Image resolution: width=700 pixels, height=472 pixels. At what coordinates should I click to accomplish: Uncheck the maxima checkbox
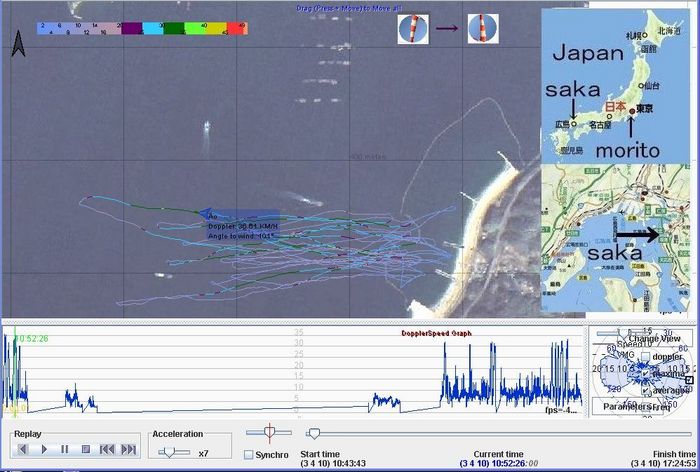point(645,372)
